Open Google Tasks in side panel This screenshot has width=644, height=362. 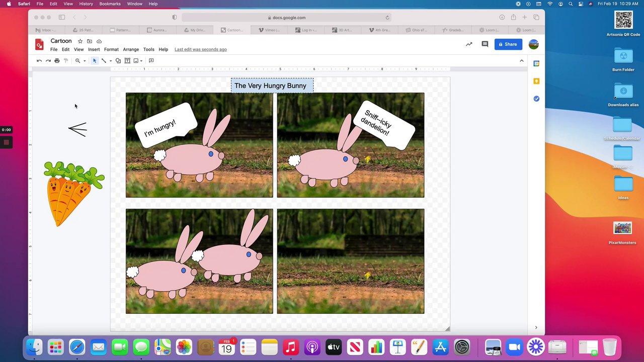click(536, 99)
